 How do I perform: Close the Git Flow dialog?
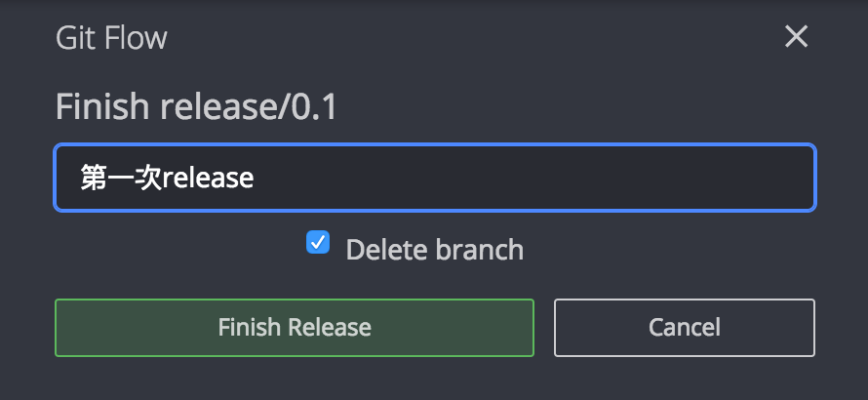pos(796,37)
